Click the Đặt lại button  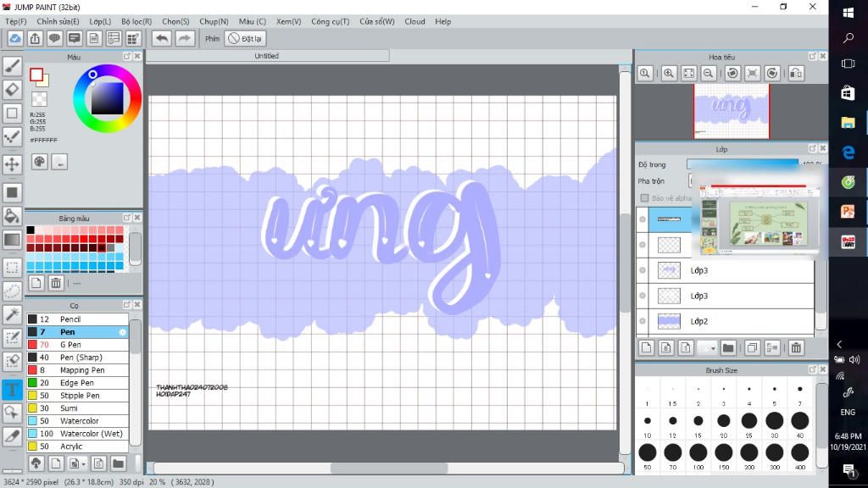[x=246, y=39]
